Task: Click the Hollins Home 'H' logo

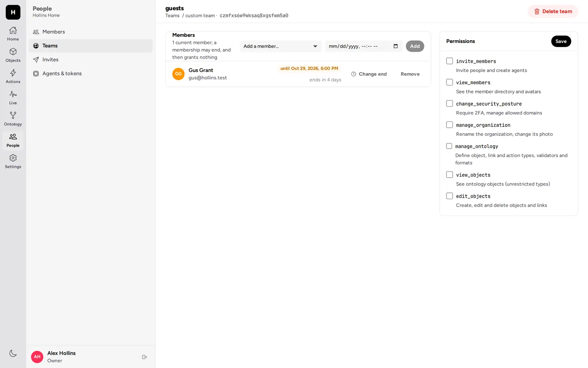Action: coord(13,12)
